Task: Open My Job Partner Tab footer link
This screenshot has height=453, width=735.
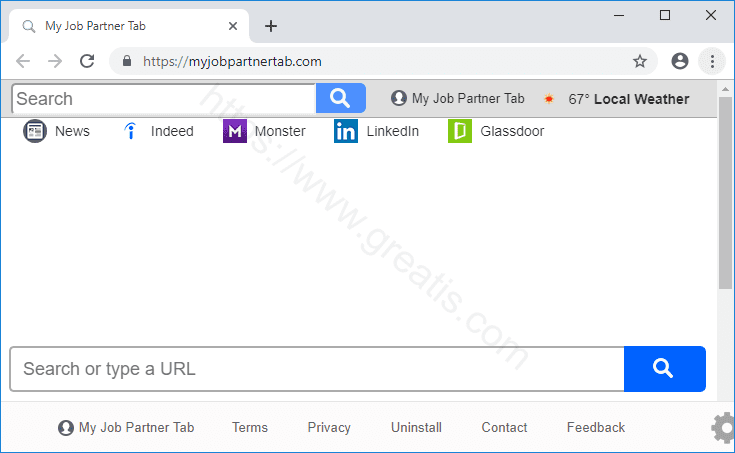Action: tap(126, 427)
